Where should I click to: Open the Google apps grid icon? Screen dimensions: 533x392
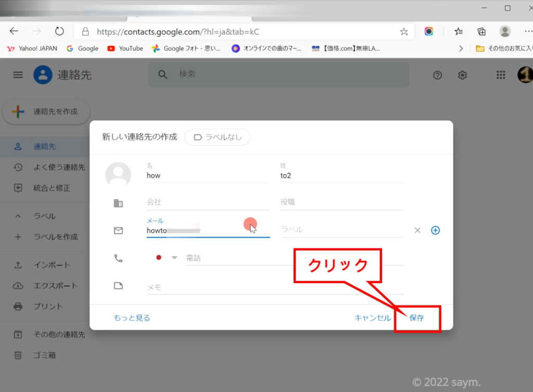coord(501,75)
